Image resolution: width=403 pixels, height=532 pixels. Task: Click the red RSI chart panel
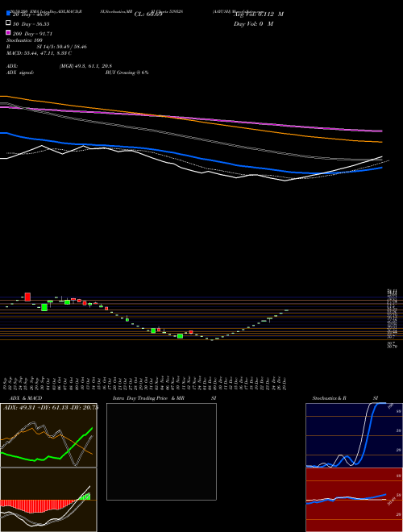tap(354, 500)
